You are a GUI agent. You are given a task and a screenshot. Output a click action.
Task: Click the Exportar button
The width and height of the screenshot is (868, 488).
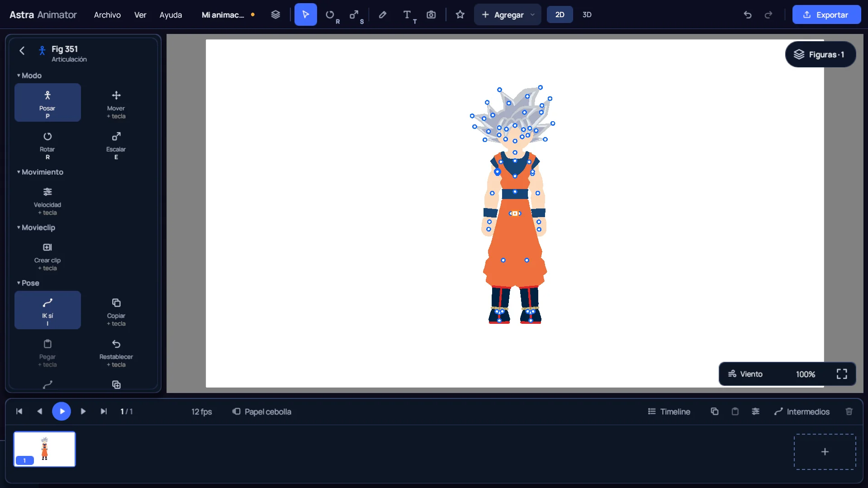[826, 14]
